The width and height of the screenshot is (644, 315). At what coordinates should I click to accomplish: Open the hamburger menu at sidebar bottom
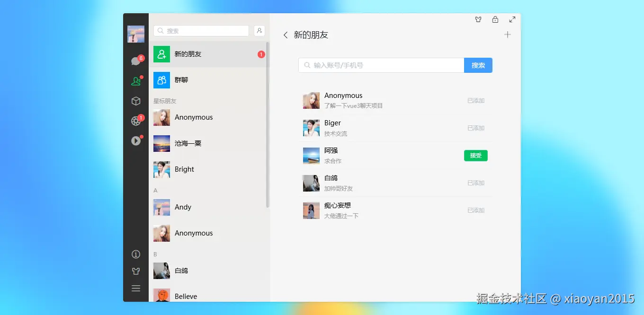[x=136, y=288]
